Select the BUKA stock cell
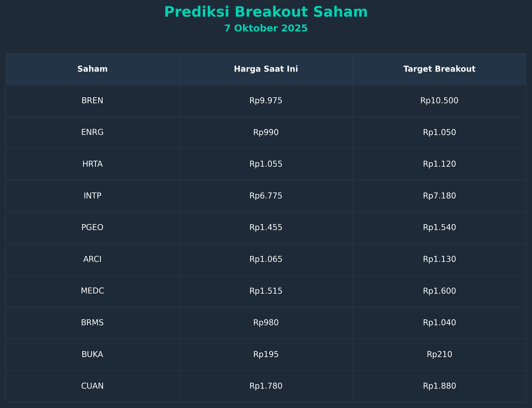 92,355
